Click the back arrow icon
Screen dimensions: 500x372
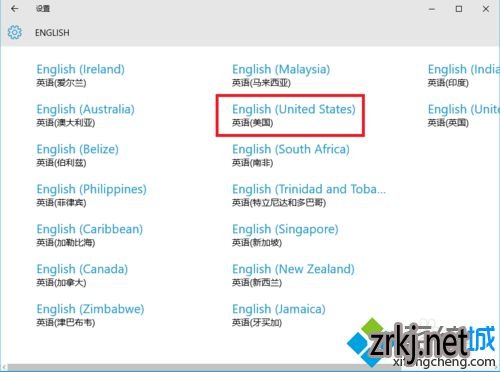[x=14, y=9]
